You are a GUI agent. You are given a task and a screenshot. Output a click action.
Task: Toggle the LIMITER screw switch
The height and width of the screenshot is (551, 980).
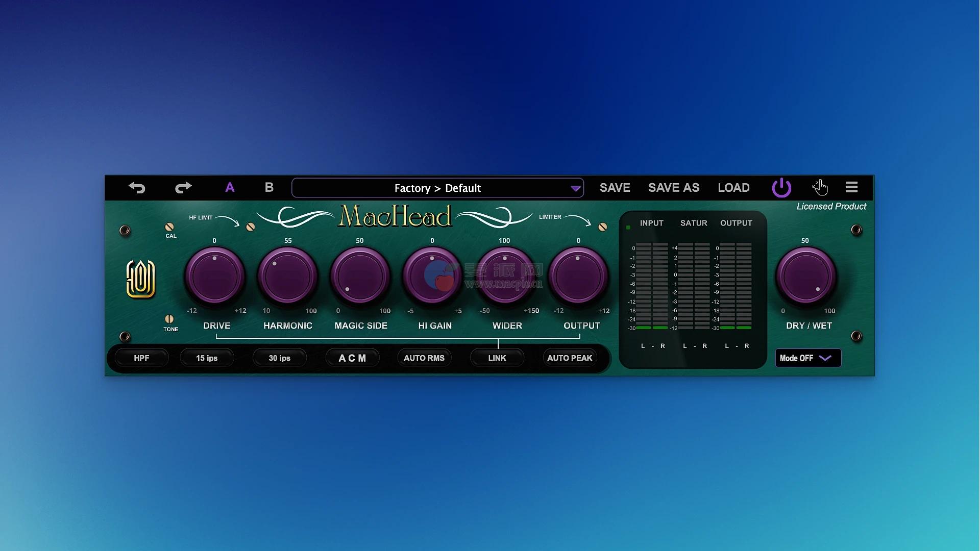(x=603, y=227)
